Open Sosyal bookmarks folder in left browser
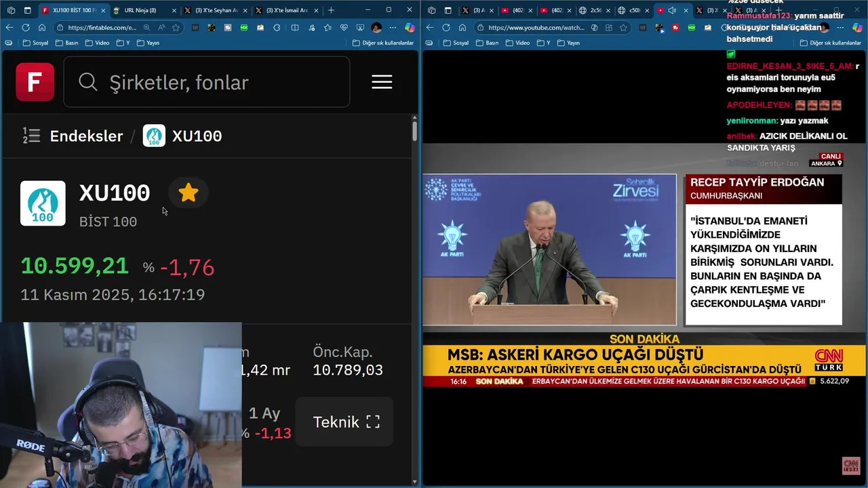This screenshot has width=868, height=488. [35, 43]
